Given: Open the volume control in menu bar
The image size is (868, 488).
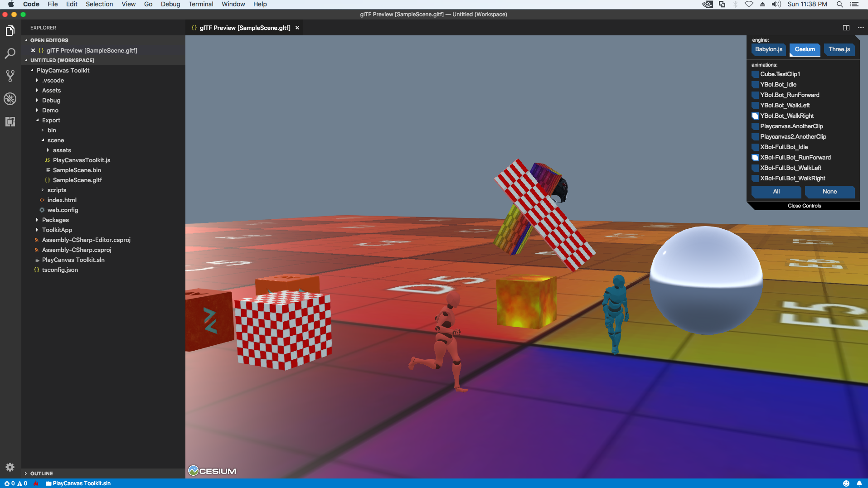Looking at the screenshot, I should pyautogui.click(x=776, y=4).
